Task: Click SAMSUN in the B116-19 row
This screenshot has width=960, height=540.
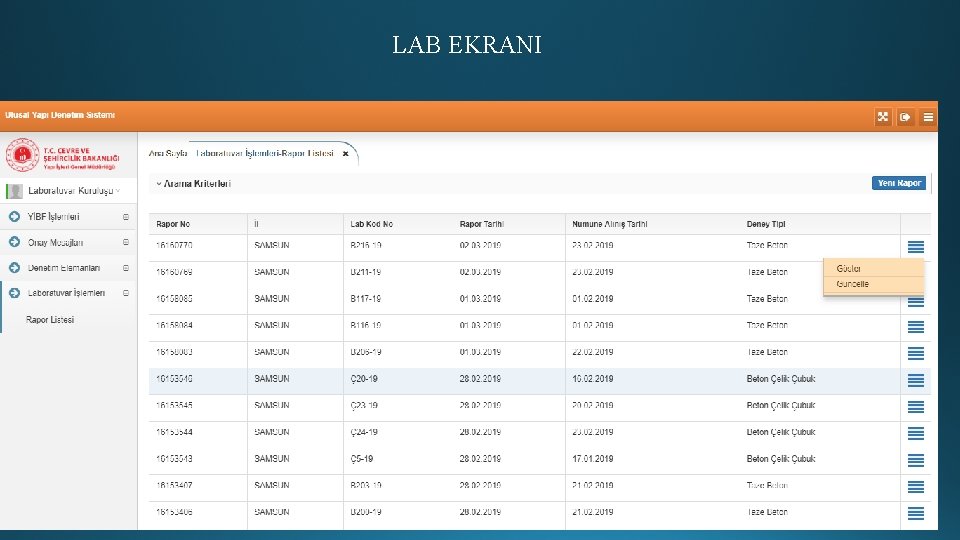Action: [x=272, y=325]
